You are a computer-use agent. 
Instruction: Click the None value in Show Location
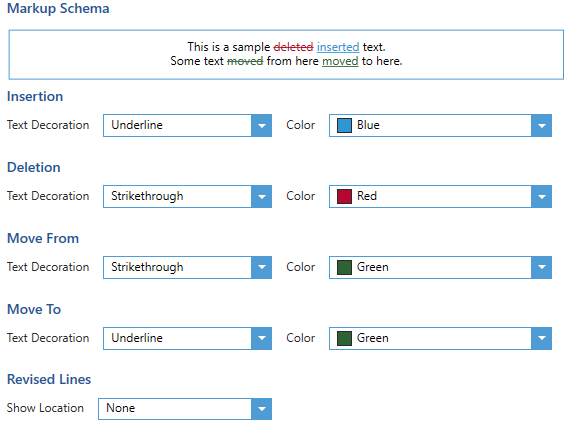coord(121,408)
